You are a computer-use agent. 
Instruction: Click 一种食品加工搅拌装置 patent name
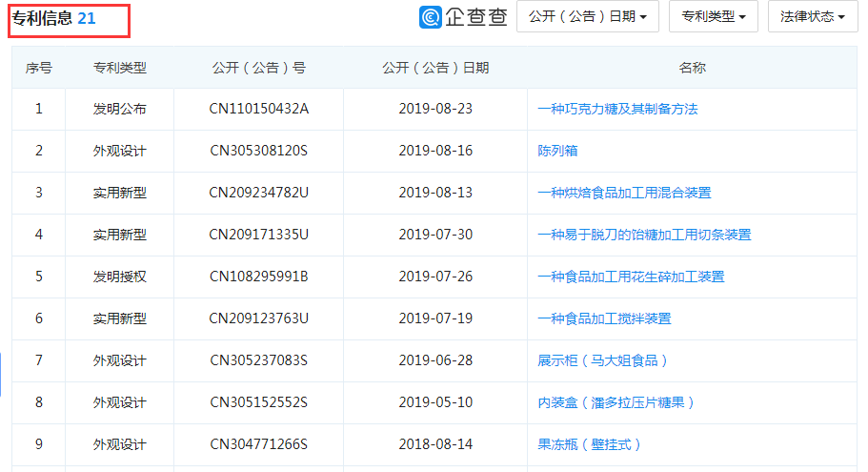point(604,318)
